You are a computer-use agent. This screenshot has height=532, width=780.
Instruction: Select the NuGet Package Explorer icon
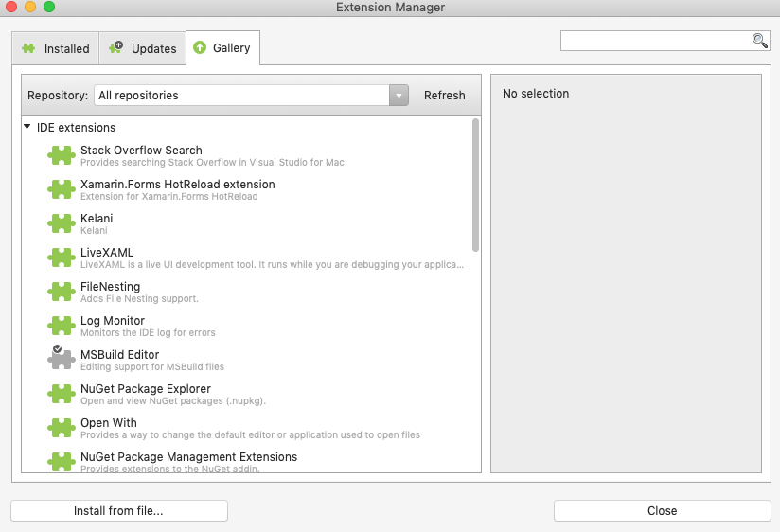pyautogui.click(x=62, y=395)
